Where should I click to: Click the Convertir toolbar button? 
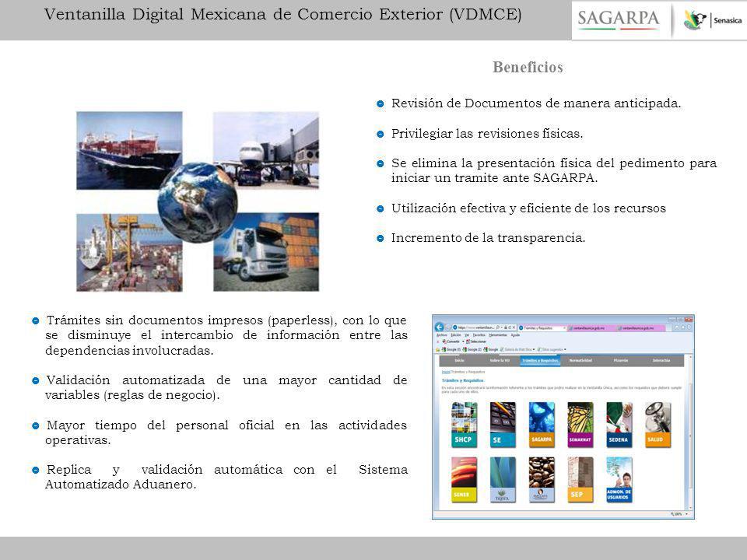click(x=451, y=341)
